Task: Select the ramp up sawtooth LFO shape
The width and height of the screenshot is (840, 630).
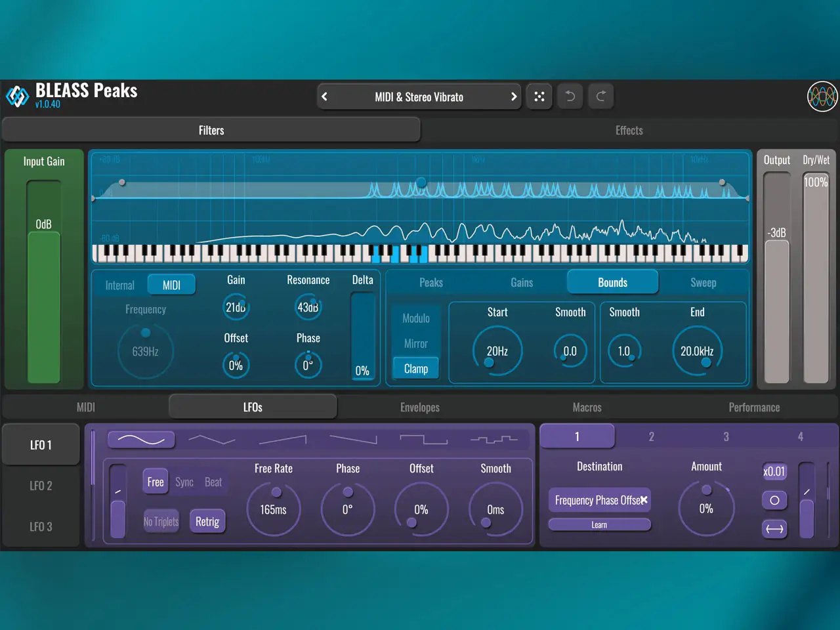Action: (x=283, y=440)
